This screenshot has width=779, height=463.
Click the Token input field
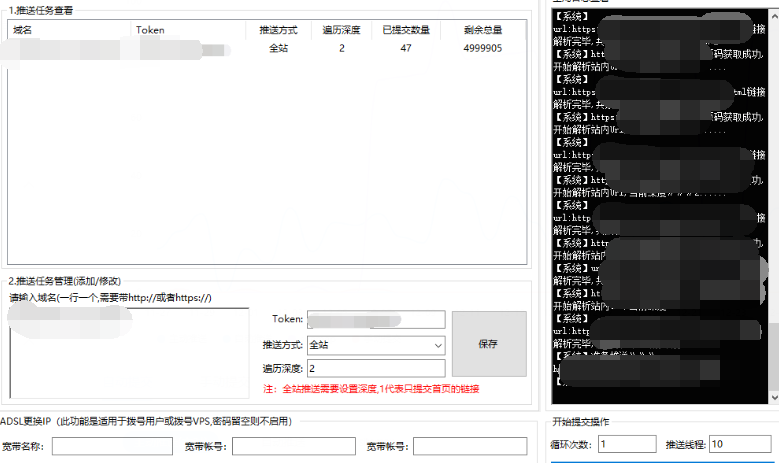click(376, 319)
